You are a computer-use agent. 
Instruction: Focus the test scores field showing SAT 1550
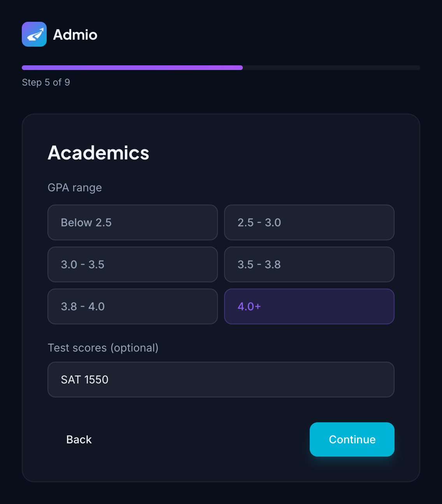click(x=221, y=380)
